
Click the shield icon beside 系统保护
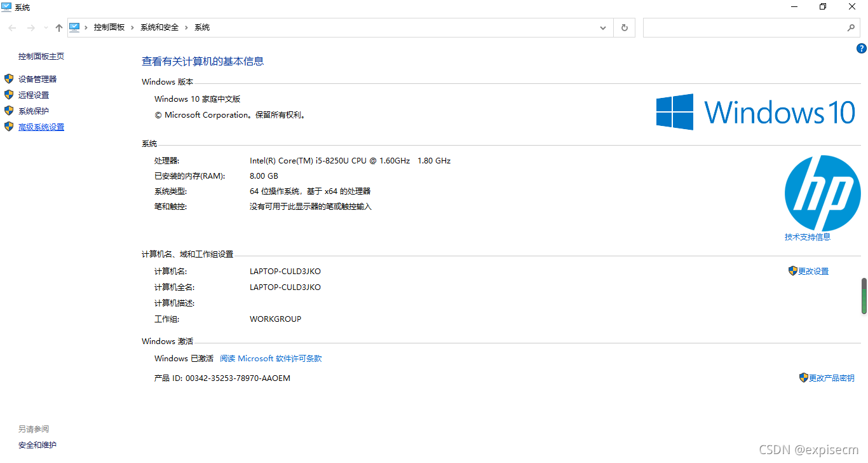click(9, 111)
